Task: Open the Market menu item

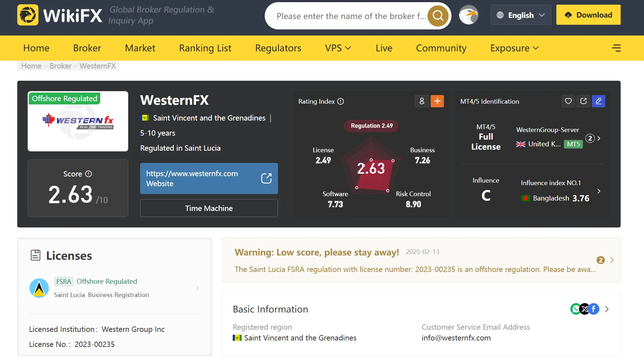Action: (140, 48)
